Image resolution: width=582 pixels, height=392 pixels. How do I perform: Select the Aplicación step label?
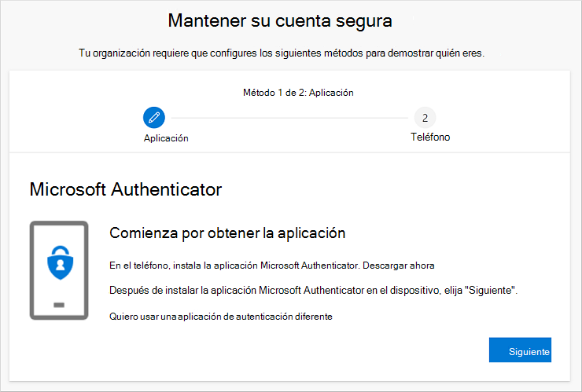166,138
